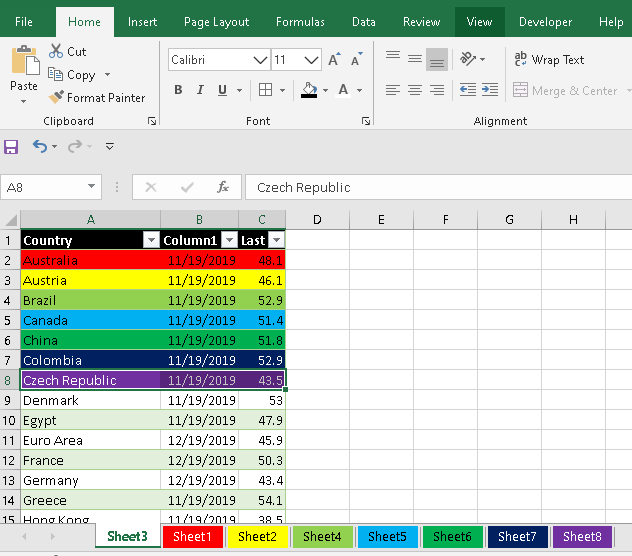The image size is (632, 556).
Task: Toggle Italic formatting
Action: tap(200, 90)
